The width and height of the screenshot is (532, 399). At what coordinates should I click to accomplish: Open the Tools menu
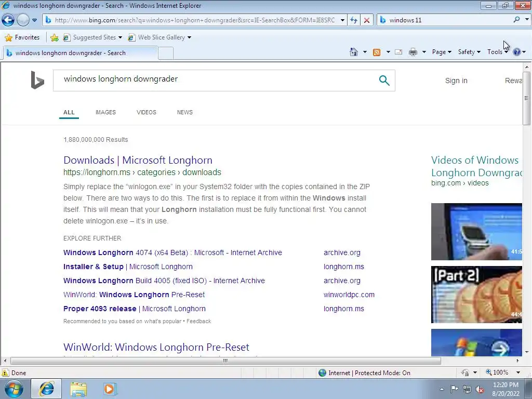click(497, 52)
